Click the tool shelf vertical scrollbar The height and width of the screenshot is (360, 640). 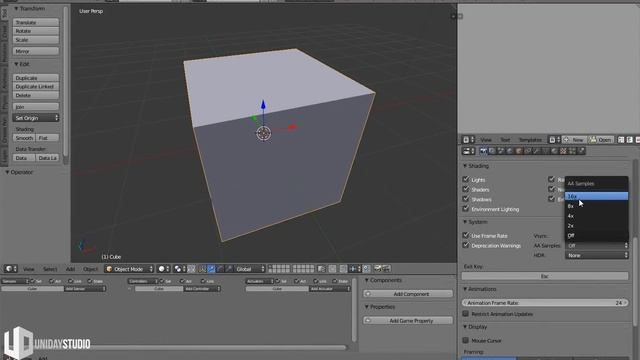[x=66, y=86]
